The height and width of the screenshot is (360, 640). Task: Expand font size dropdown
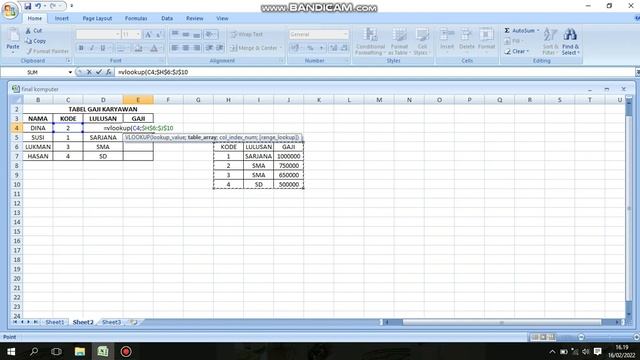[138, 34]
